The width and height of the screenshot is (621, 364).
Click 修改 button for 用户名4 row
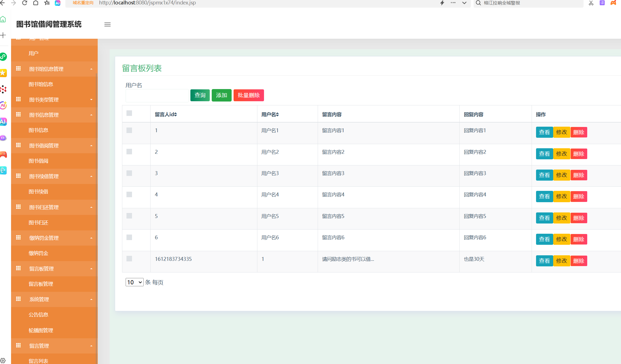(562, 196)
